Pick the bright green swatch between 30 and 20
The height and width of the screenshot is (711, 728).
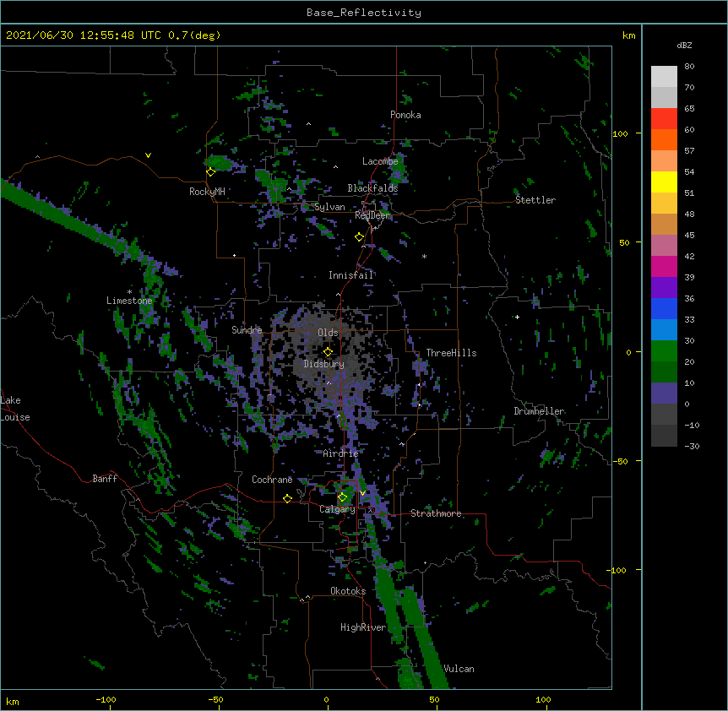tap(664, 351)
